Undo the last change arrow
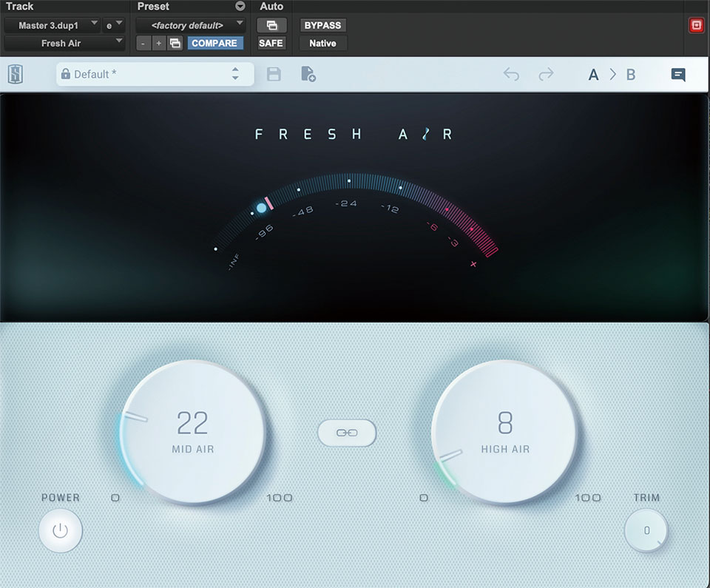 511,74
